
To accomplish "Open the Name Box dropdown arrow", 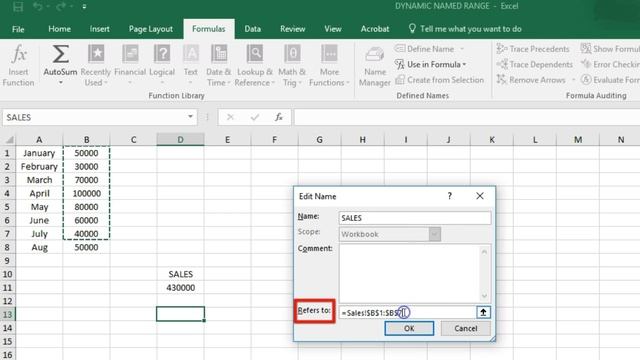I will (x=190, y=117).
